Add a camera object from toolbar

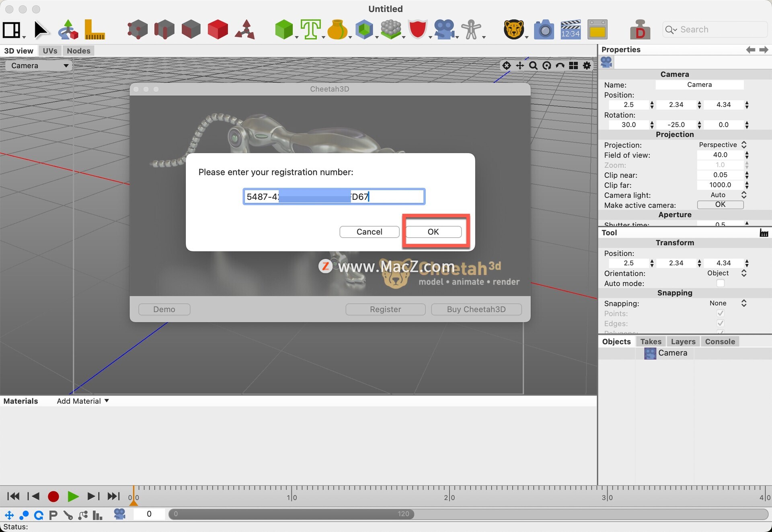tap(444, 30)
